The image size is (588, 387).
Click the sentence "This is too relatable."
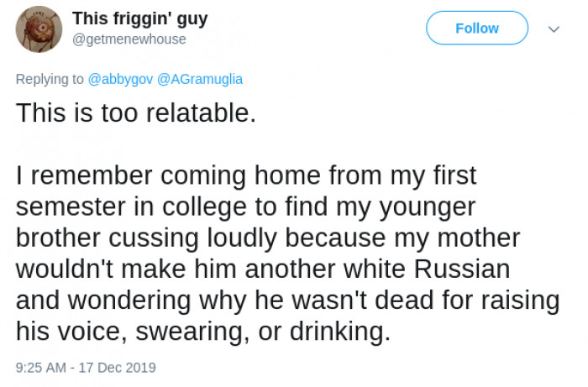pos(135,113)
